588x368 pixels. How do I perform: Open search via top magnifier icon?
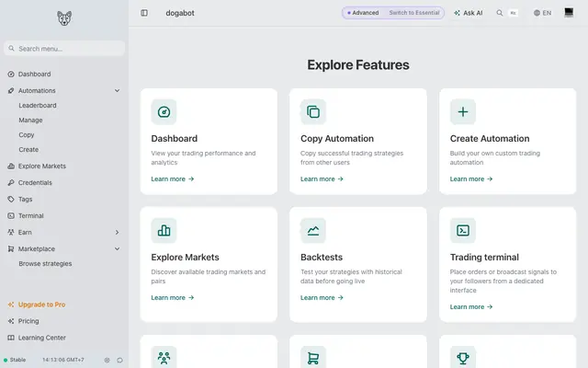click(x=500, y=13)
